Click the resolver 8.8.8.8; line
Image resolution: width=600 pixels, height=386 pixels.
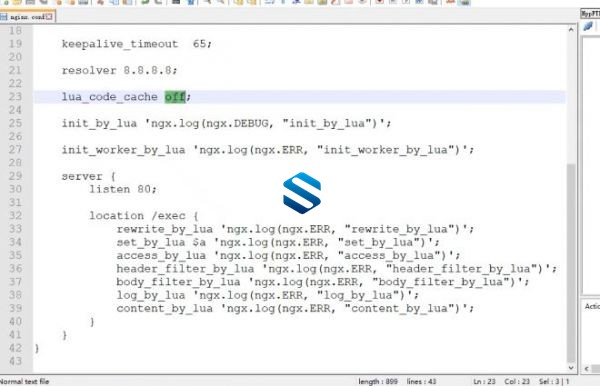coord(119,70)
